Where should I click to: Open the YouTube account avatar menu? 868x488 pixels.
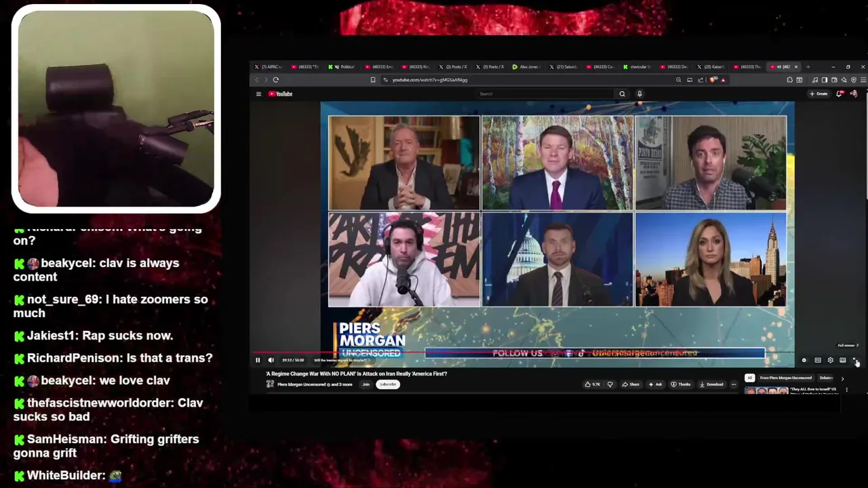coord(854,94)
